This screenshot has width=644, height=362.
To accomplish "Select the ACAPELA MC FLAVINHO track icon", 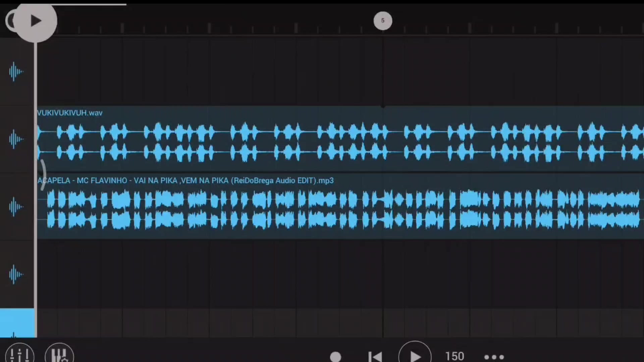I will [16, 207].
